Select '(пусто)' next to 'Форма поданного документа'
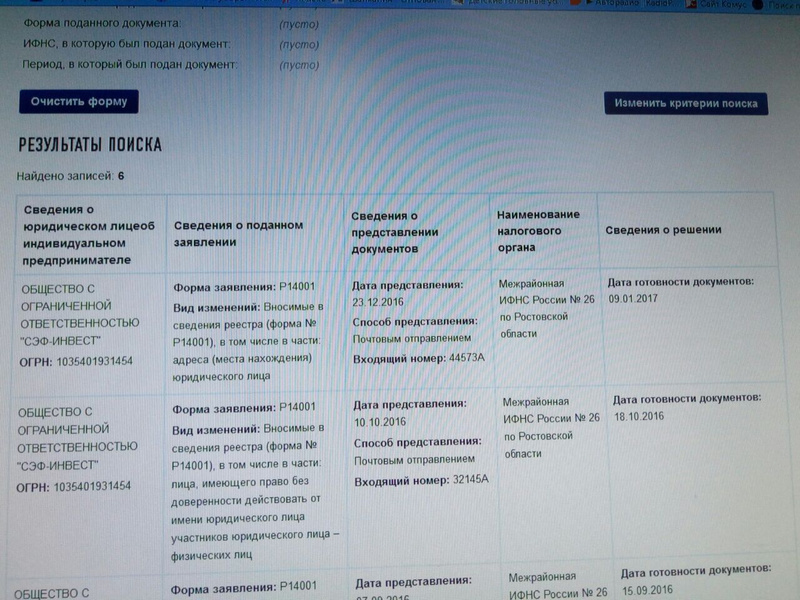This screenshot has width=800, height=600. [x=299, y=24]
